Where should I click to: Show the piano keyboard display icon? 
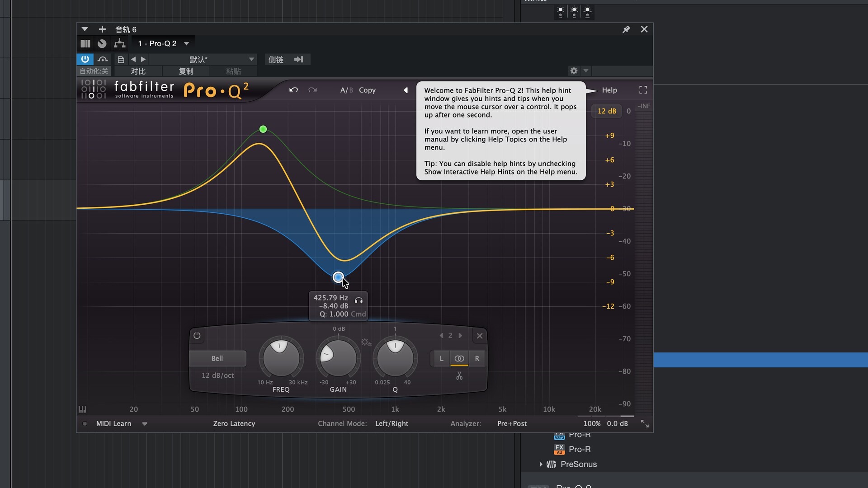(x=82, y=409)
